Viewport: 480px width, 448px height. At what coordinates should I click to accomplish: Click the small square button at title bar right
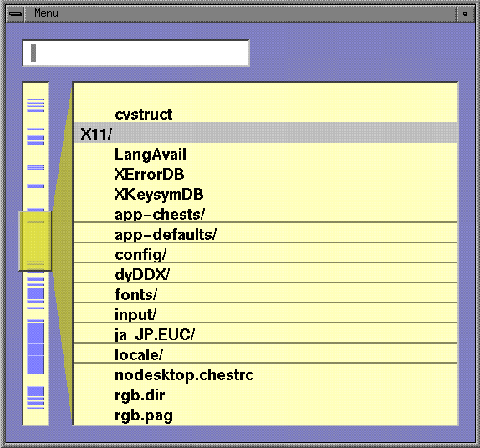pyautogui.click(x=465, y=13)
